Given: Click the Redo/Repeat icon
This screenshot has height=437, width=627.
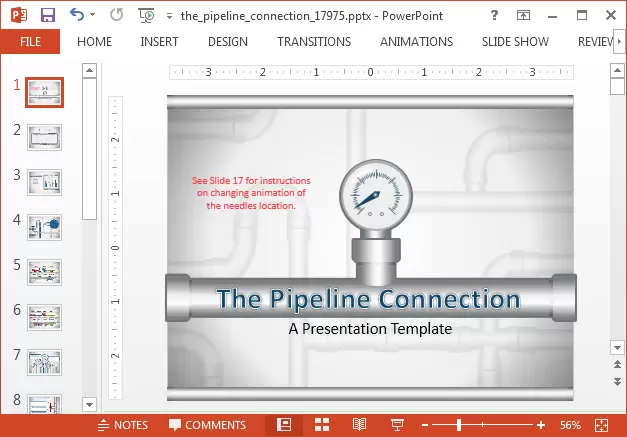Looking at the screenshot, I should click(x=115, y=15).
